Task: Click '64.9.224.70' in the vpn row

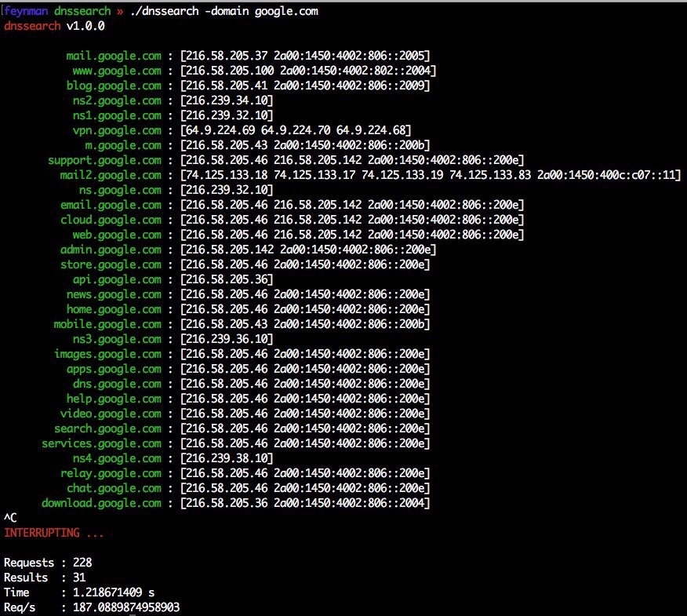Action: coord(296,130)
